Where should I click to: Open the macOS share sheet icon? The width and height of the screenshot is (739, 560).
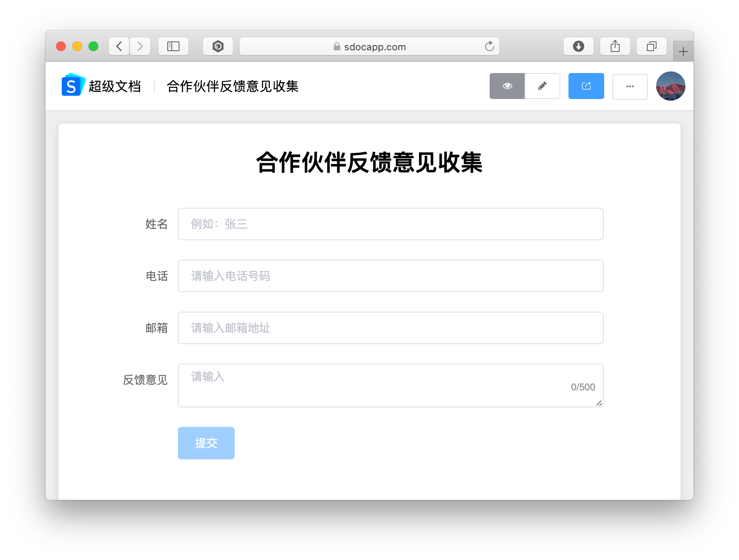click(615, 46)
